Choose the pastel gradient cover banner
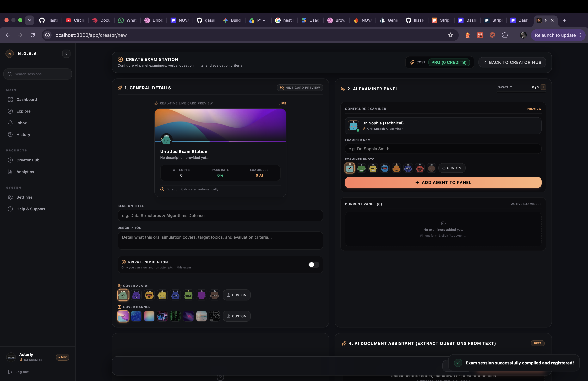Screen dimensions: 588x381 pyautogui.click(x=149, y=316)
